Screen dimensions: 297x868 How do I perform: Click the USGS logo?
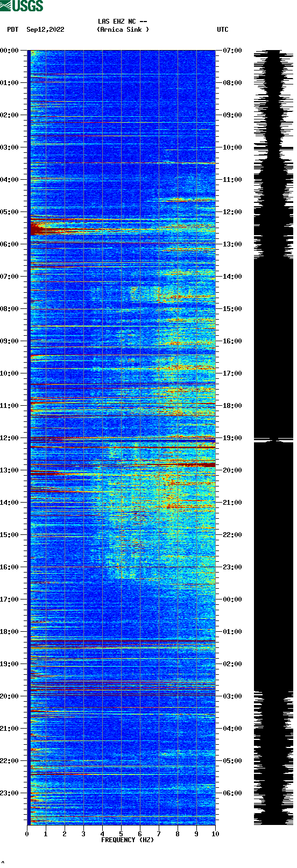(x=22, y=6)
